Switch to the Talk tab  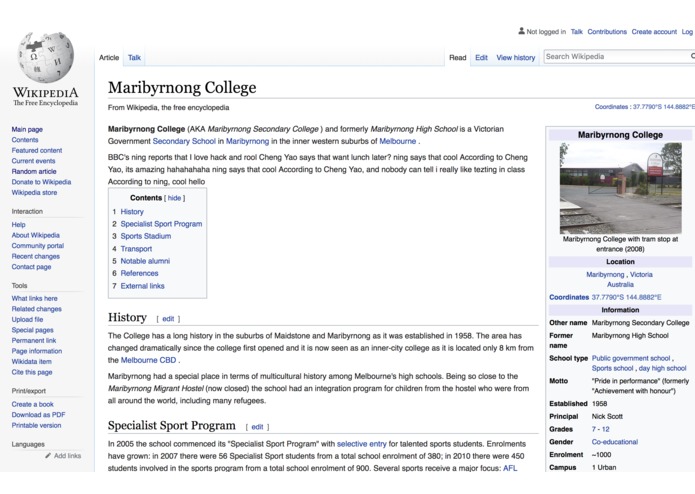[134, 57]
